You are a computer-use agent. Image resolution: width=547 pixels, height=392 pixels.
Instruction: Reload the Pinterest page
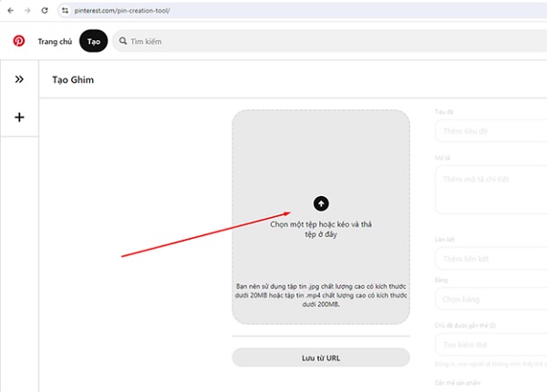45,9
